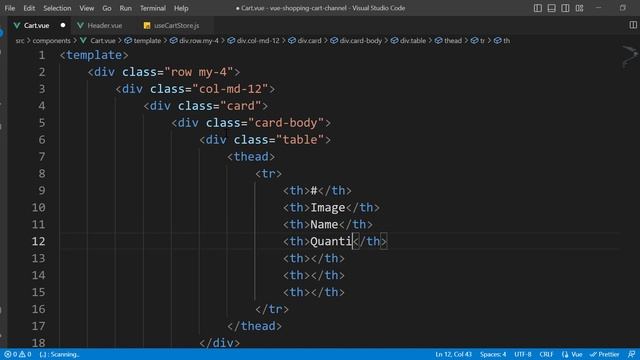Screen dimensions: 640x360
Task: Change the Vue language mode
Action: coord(577,354)
